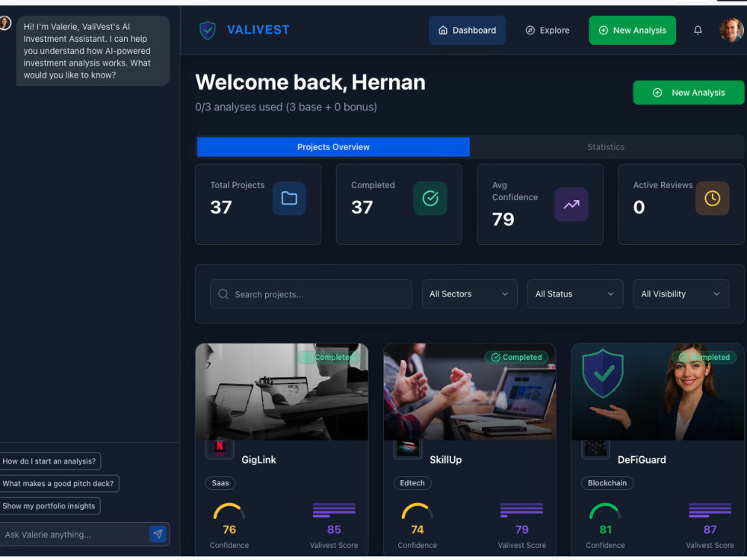Choose 'What makes a good pitch deck?' suggestion
Image resolution: width=747 pixels, height=560 pixels.
(x=58, y=483)
